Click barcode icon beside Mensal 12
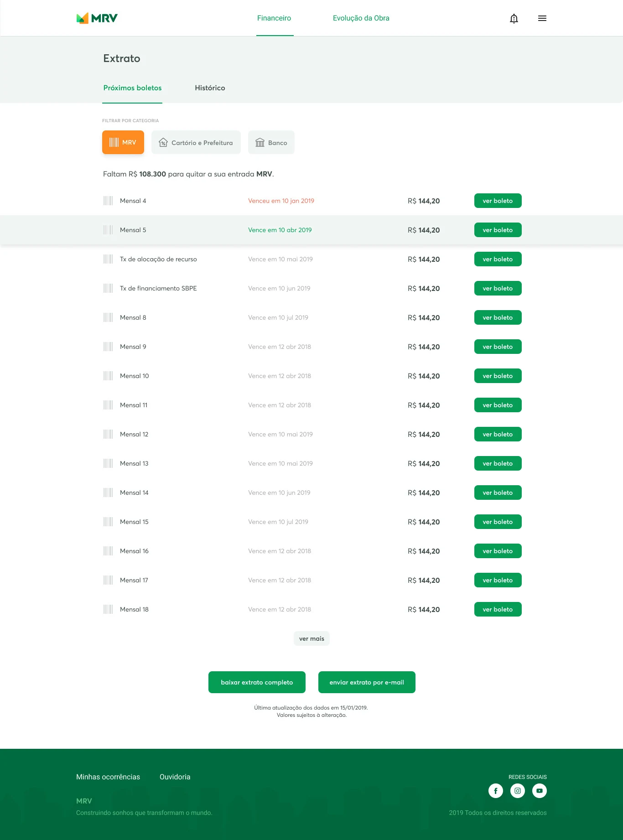The height and width of the screenshot is (840, 623). point(108,434)
